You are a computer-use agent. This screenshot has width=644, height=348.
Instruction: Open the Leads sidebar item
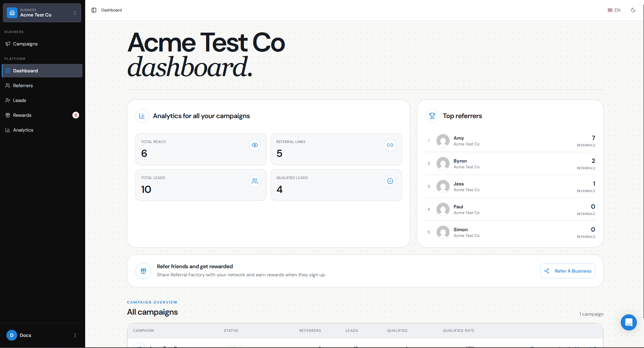coord(42,100)
